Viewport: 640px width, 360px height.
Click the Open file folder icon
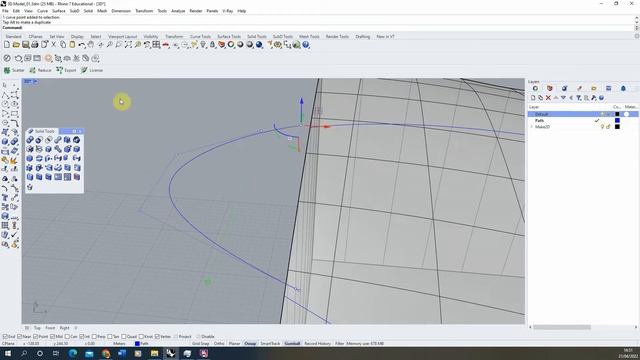[16, 45]
